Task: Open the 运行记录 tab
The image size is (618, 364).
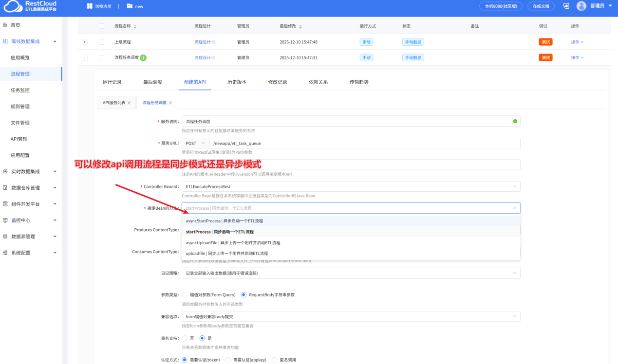Action: [112, 82]
